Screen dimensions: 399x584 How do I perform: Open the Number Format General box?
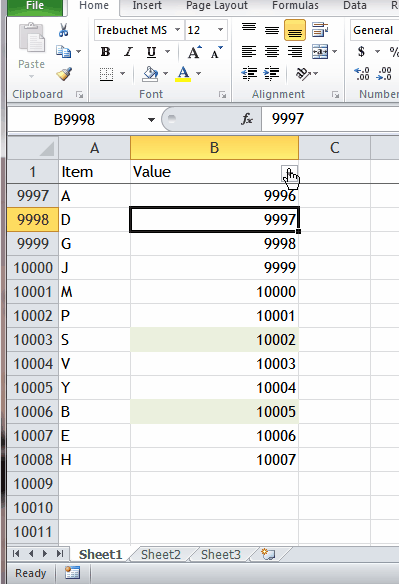coord(374,30)
